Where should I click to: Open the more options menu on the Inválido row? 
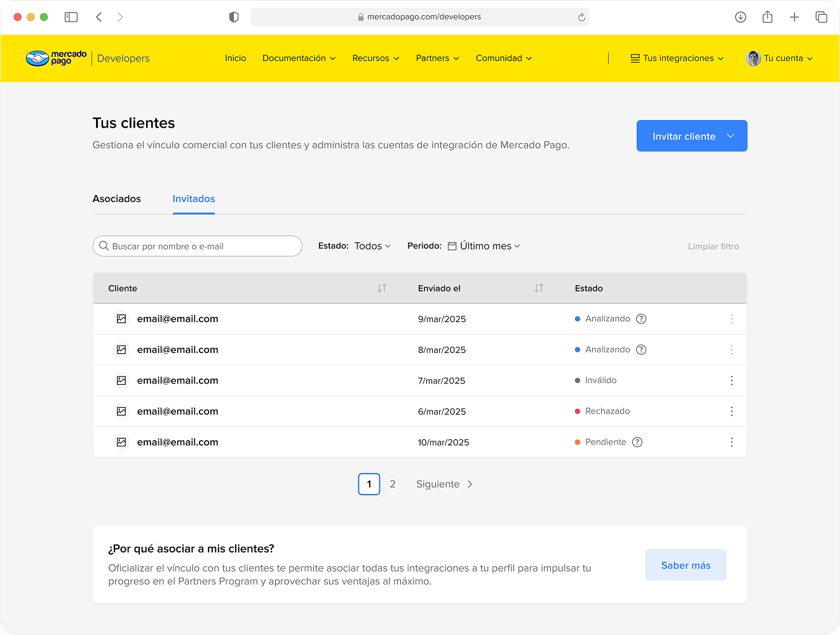(x=732, y=380)
